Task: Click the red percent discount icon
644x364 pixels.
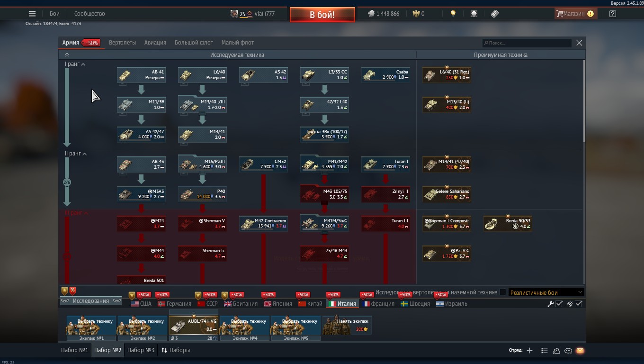Action: pos(72,291)
